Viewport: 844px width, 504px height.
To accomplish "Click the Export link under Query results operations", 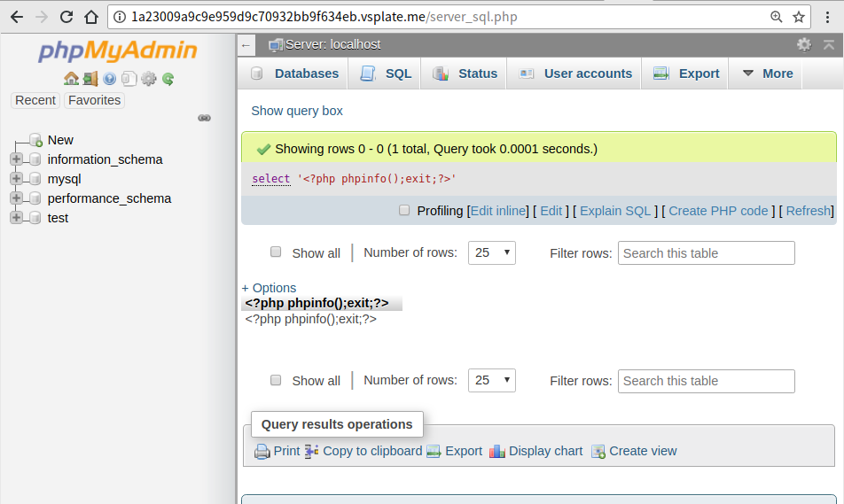I will pyautogui.click(x=464, y=451).
